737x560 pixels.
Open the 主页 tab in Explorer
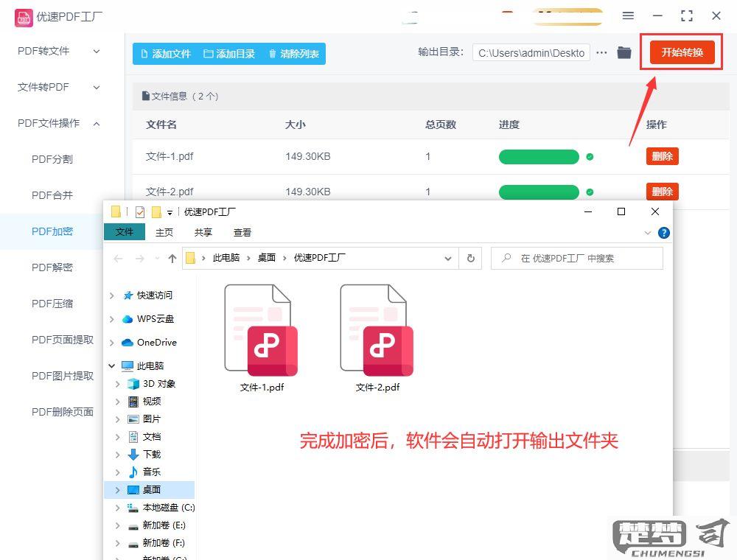(x=164, y=233)
